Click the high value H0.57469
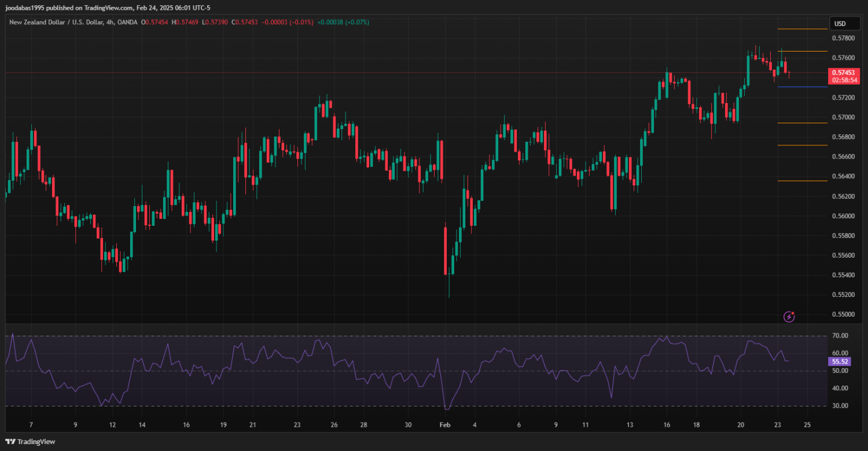Image resolution: width=868 pixels, height=451 pixels. pyautogui.click(x=185, y=23)
